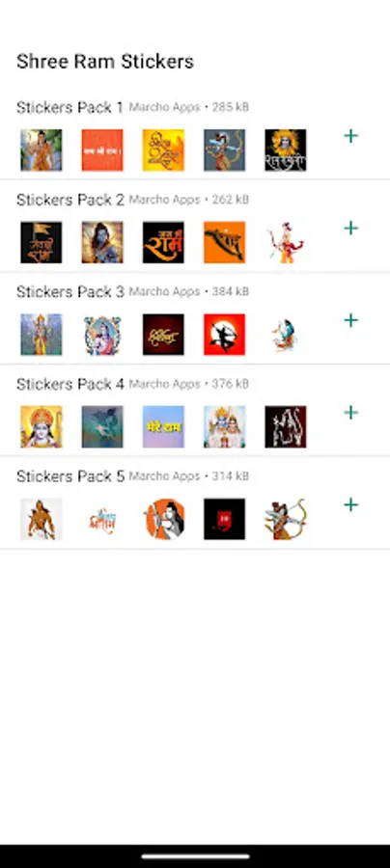Open Stickers Pack 1 title
Screen dimensions: 390x868
point(70,107)
